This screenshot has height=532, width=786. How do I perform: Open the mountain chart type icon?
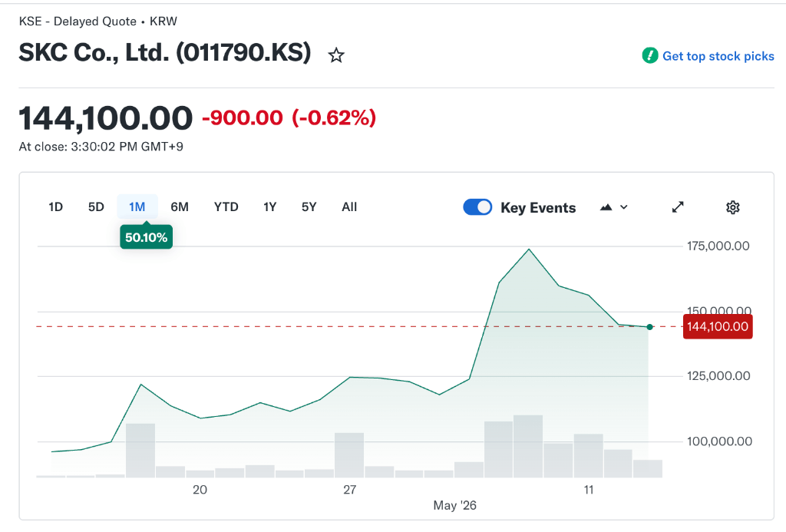tap(606, 207)
